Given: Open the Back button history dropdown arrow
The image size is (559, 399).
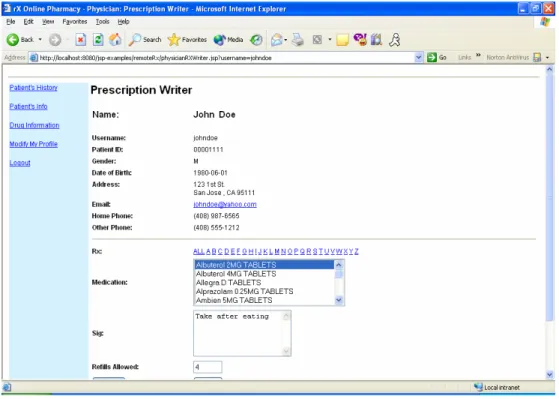Looking at the screenshot, I should point(40,40).
